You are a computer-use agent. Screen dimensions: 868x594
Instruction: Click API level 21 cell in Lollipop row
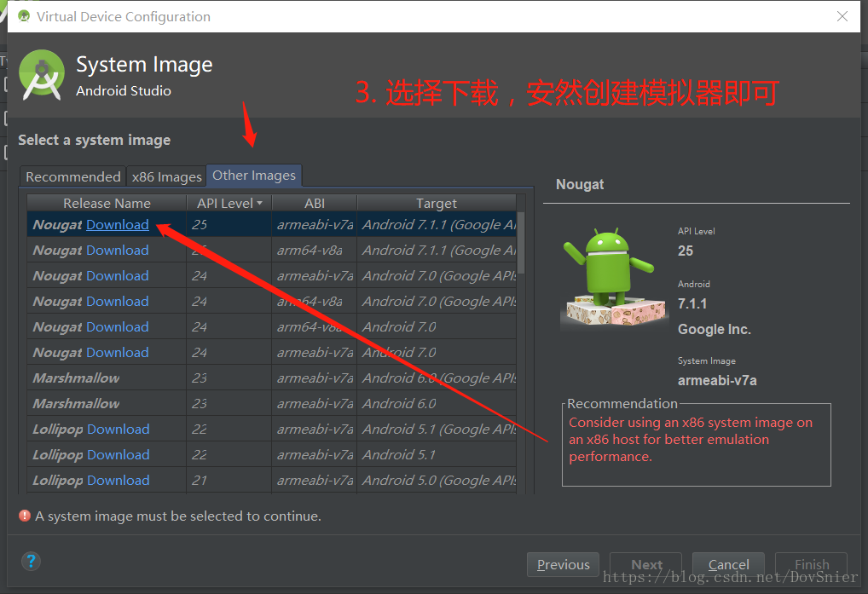(229, 480)
